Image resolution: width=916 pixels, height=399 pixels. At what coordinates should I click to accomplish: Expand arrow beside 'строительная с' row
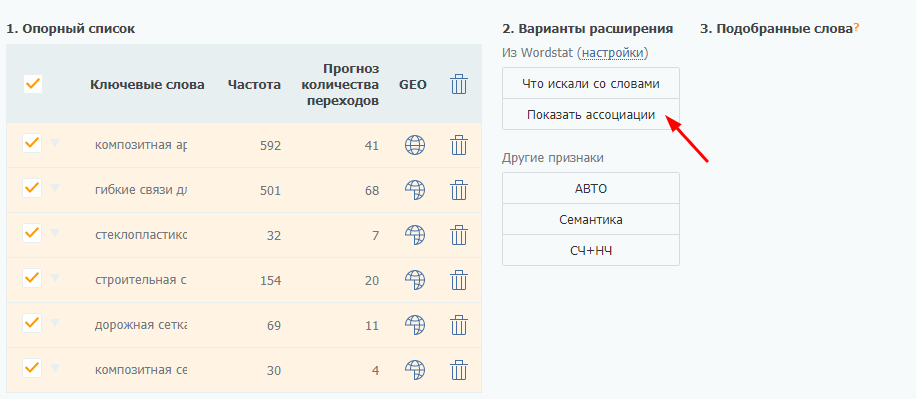pos(55,277)
